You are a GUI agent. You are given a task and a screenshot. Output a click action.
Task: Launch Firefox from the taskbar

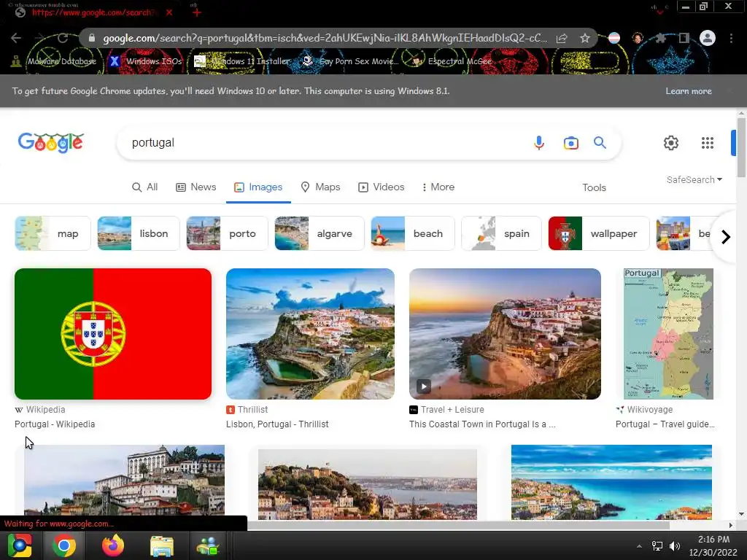(x=113, y=545)
